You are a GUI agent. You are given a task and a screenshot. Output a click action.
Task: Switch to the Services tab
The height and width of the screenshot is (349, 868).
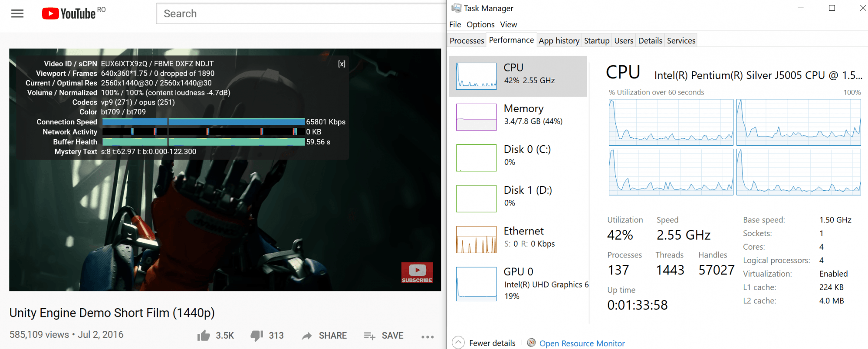[681, 41]
